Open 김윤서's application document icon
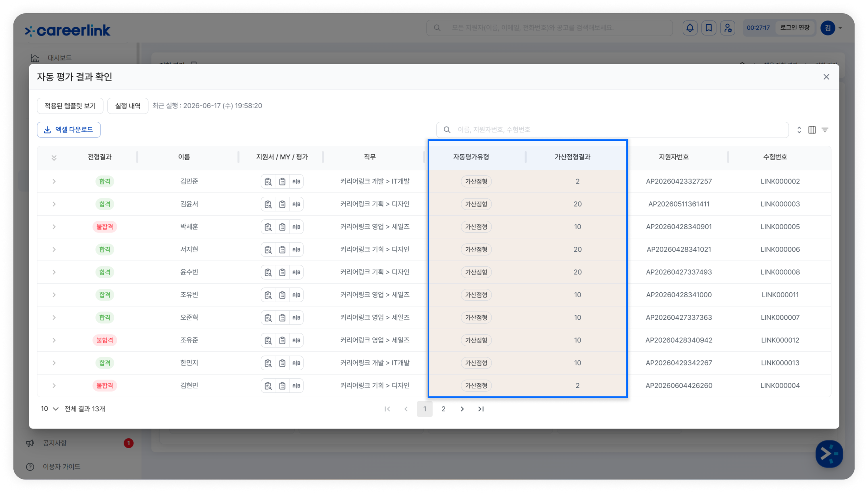 tap(268, 204)
